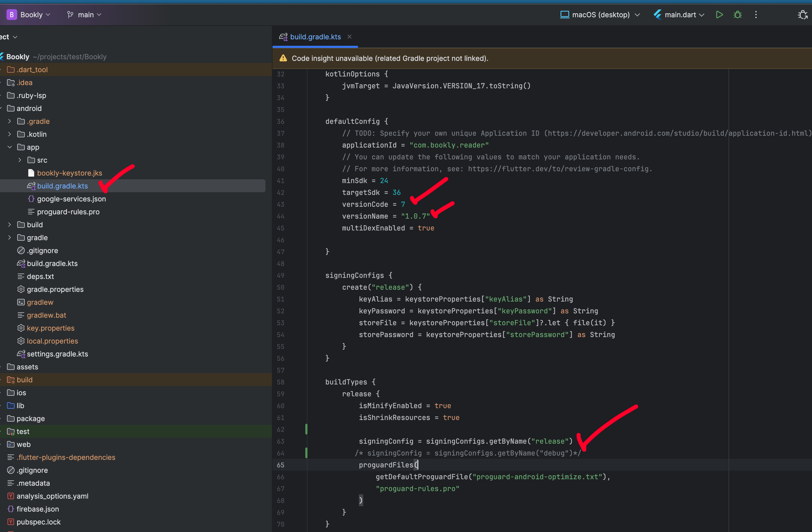Select app build.gradle.kts in project tree
The image size is (812, 532).
62,186
